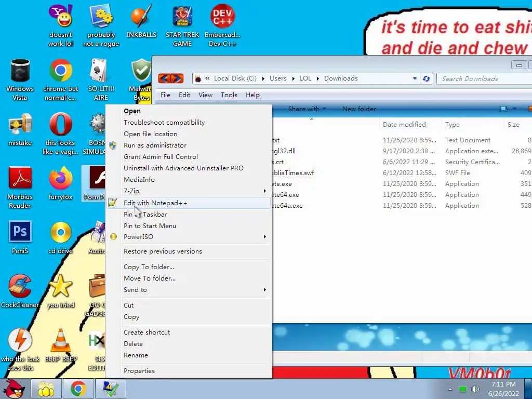Sort by the Type column header
The width and height of the screenshot is (532, 399).
tap(453, 125)
